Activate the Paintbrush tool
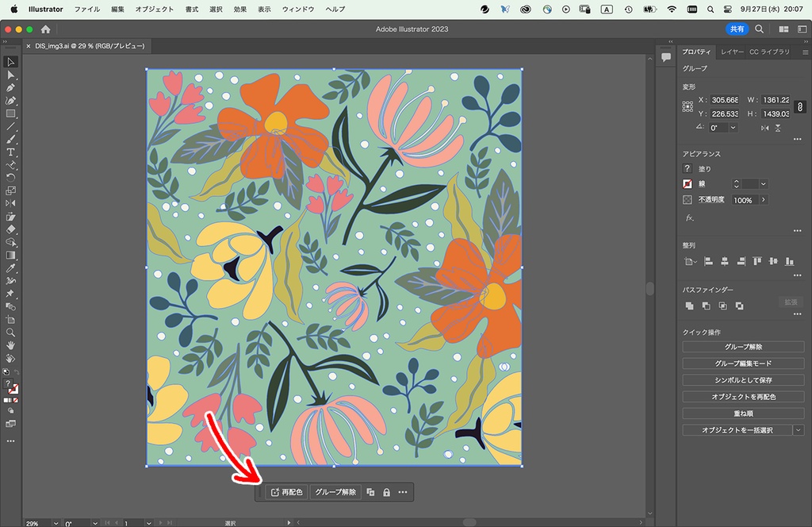Viewport: 812px width, 527px height. pyautogui.click(x=10, y=140)
